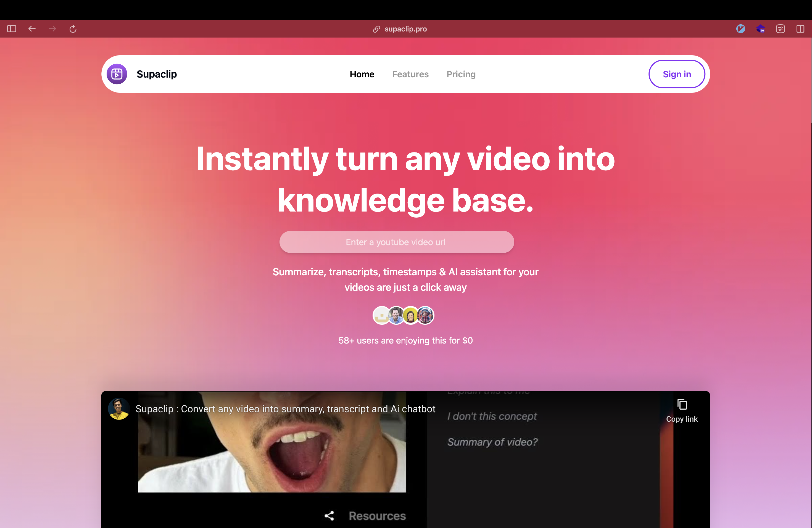Click the share icon in the video

pyautogui.click(x=329, y=516)
